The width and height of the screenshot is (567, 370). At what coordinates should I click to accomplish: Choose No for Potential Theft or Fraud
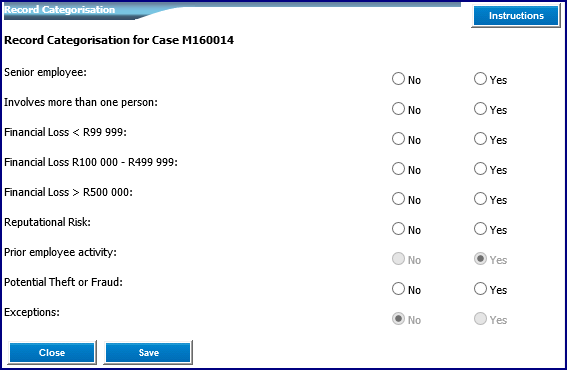pyautogui.click(x=398, y=289)
